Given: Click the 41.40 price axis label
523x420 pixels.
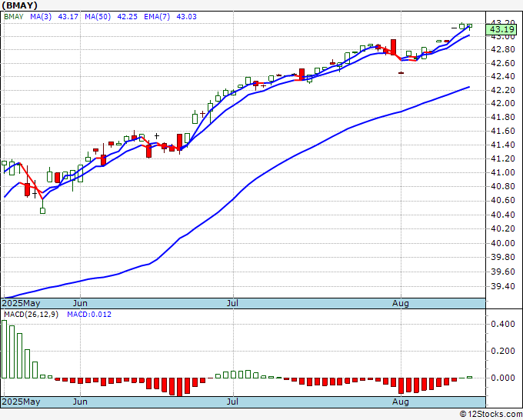Looking at the screenshot, I should click(x=503, y=145).
